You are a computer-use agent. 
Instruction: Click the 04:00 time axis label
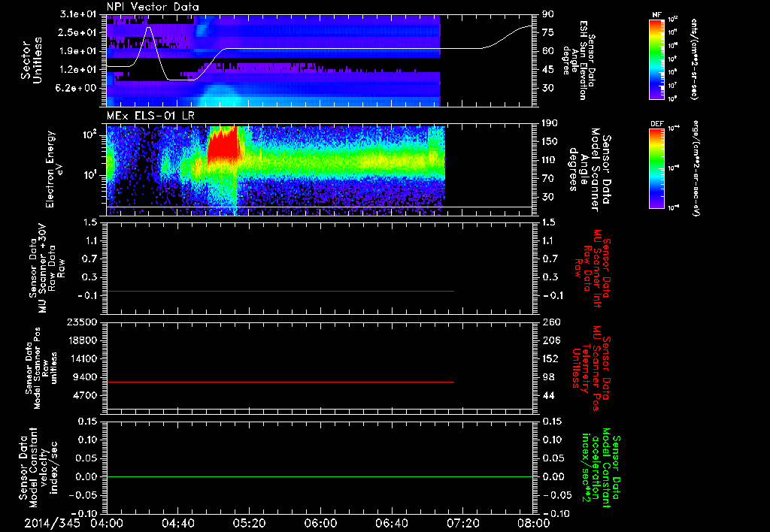tap(107, 523)
